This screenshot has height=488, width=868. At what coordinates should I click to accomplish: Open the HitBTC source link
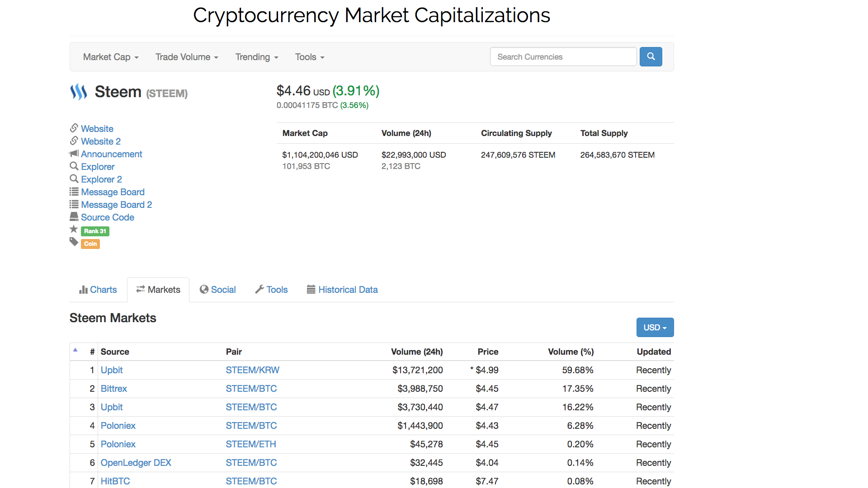click(115, 481)
